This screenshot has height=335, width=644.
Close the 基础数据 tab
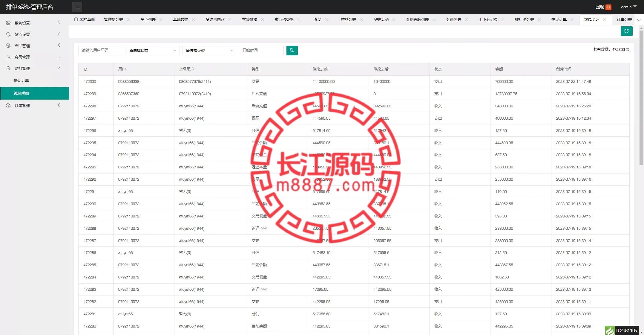[194, 19]
